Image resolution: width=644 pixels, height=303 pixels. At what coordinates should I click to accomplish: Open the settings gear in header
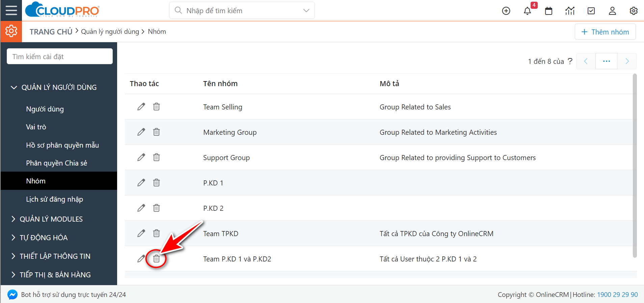point(634,11)
